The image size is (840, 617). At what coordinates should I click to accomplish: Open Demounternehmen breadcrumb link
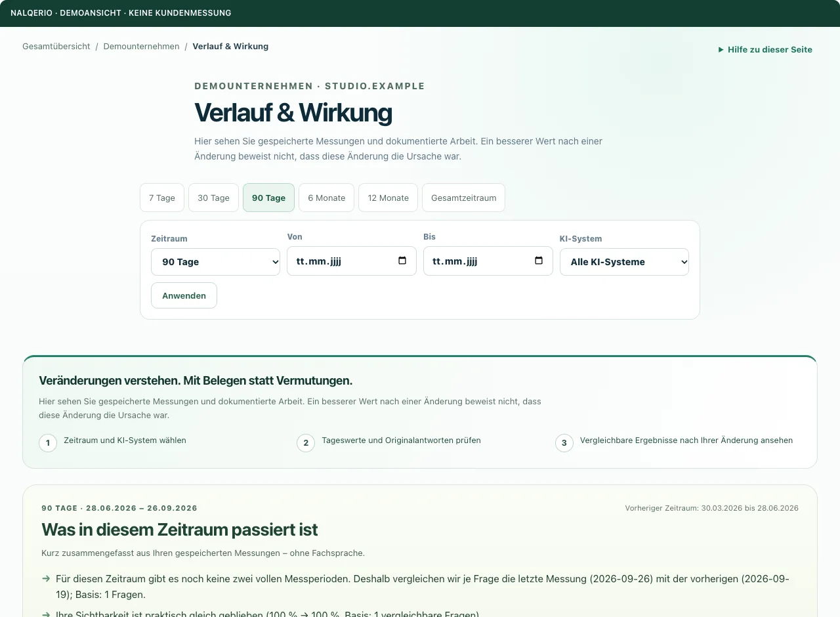141,47
